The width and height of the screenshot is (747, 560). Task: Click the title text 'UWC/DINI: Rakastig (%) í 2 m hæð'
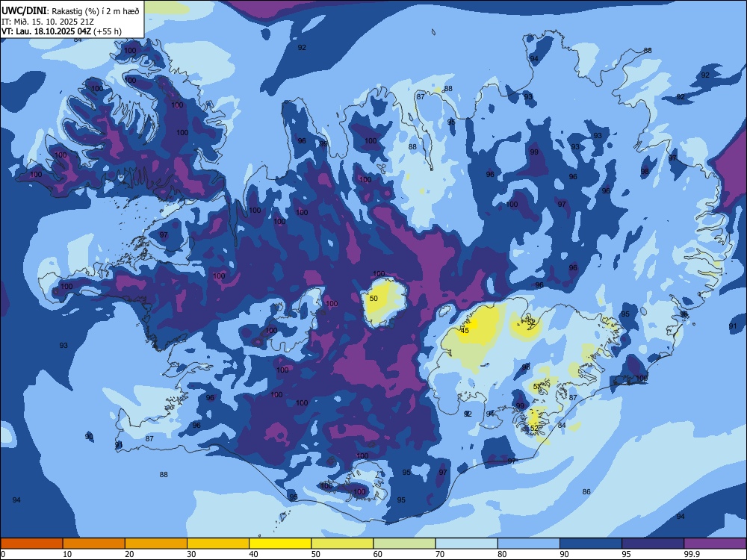[70, 11]
